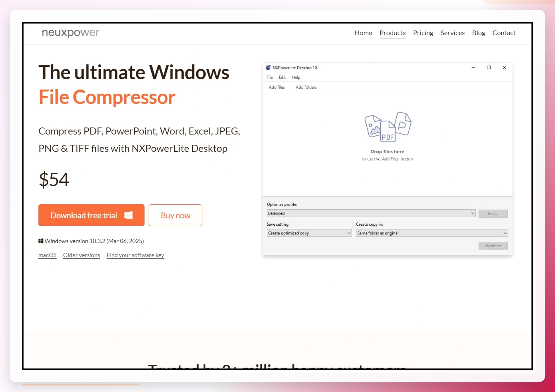This screenshot has width=555, height=392.
Task: Visit the Blog from the navigation
Action: (479, 33)
